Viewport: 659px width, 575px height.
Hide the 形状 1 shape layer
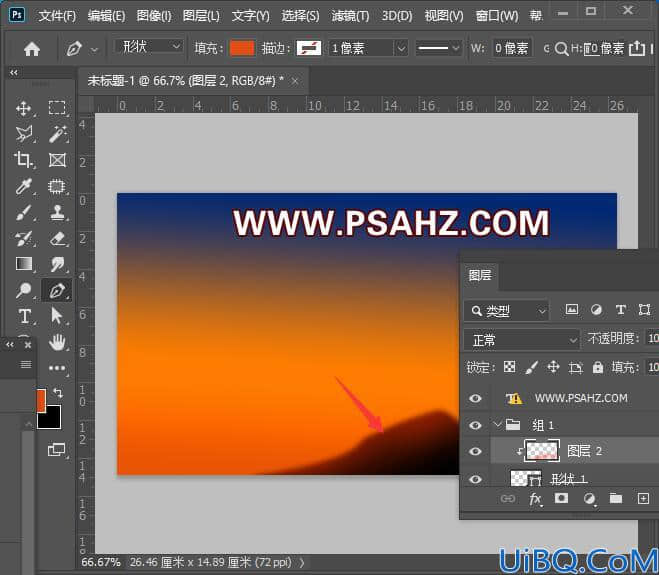point(475,479)
